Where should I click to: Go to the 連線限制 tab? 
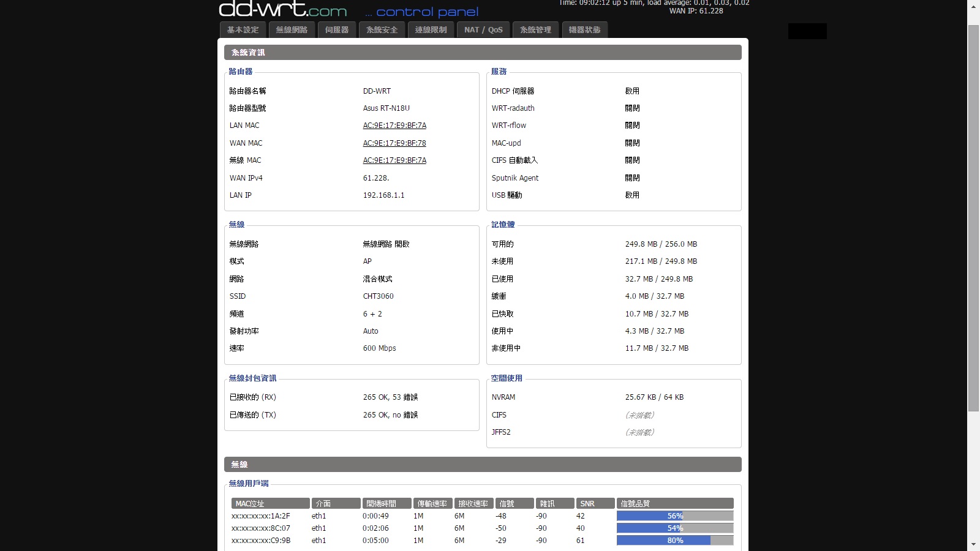pyautogui.click(x=431, y=30)
